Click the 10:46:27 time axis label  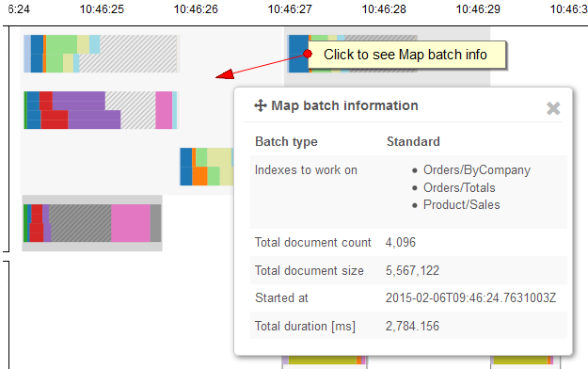tap(290, 9)
